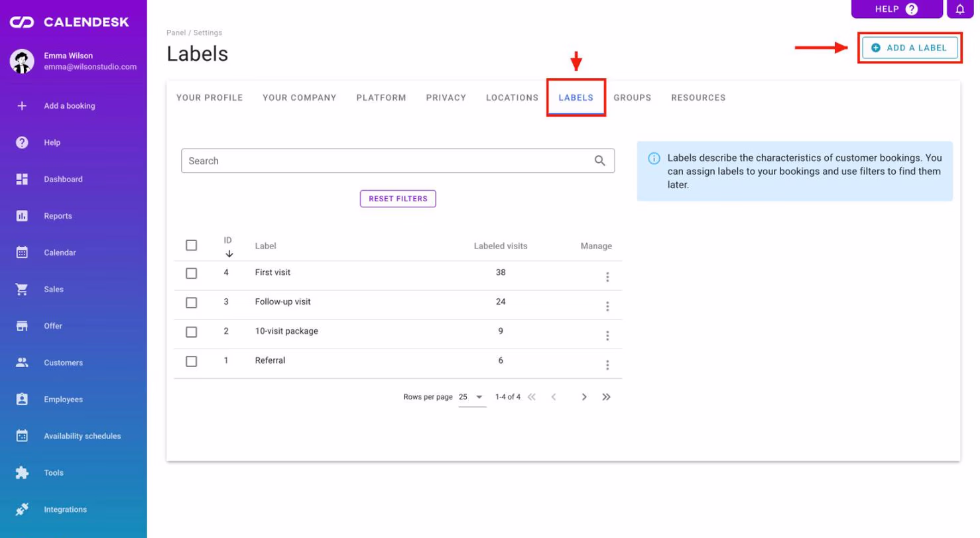Open Offer via the storefront icon

(x=22, y=326)
